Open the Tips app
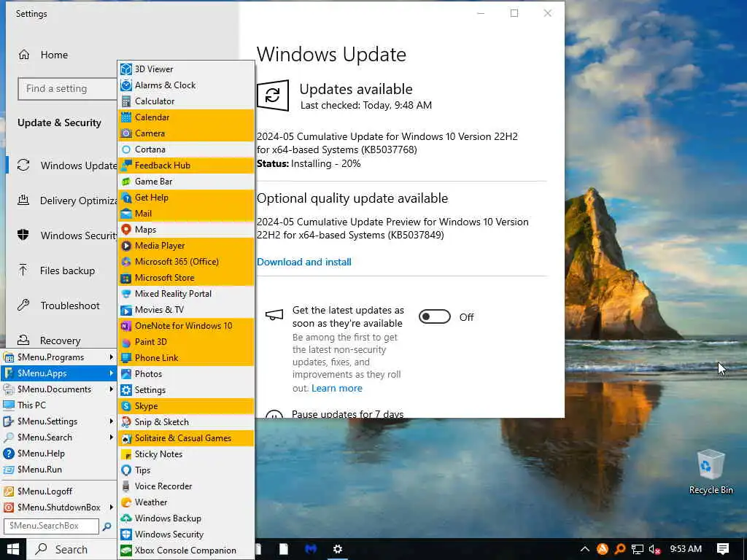Screen dimensions: 747x560 (186, 470)
